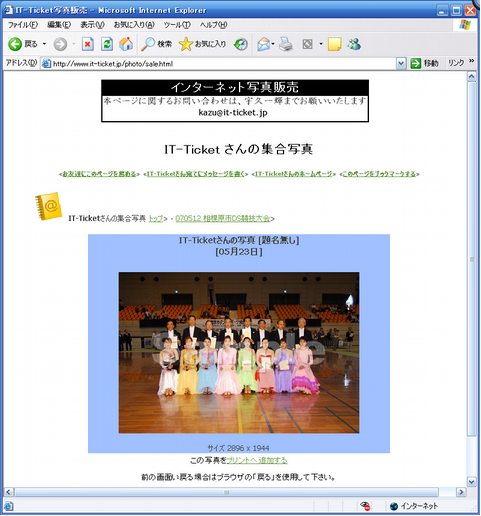The width and height of the screenshot is (481, 516).
Task: Expand the address bar dropdown arrow
Action: pyautogui.click(x=401, y=63)
